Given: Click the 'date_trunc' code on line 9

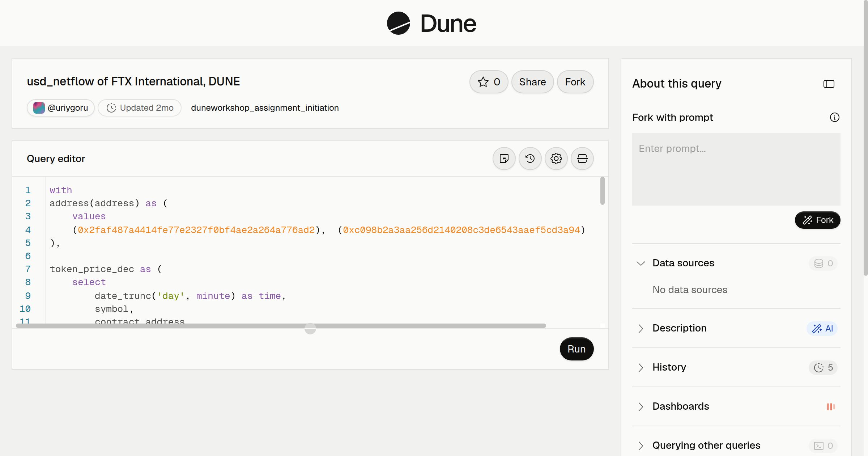Looking at the screenshot, I should 123,296.
